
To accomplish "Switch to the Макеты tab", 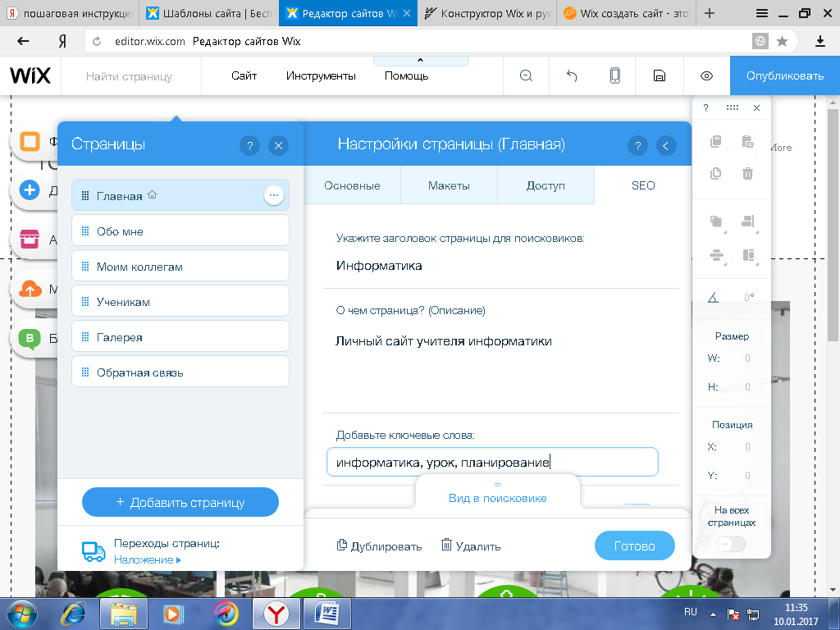I will [449, 185].
